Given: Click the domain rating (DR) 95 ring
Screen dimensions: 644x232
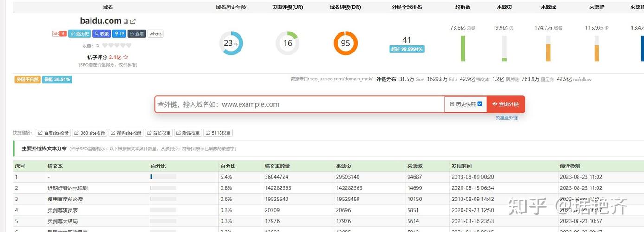Looking at the screenshot, I should pyautogui.click(x=345, y=43).
